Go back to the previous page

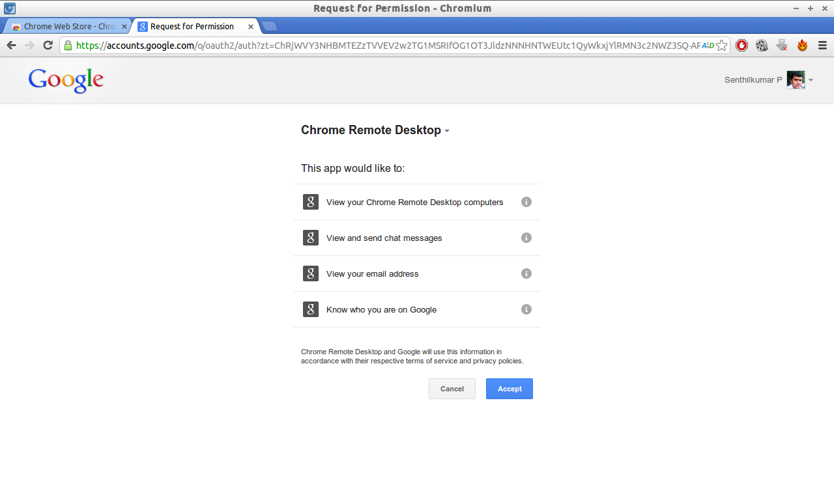tap(11, 46)
